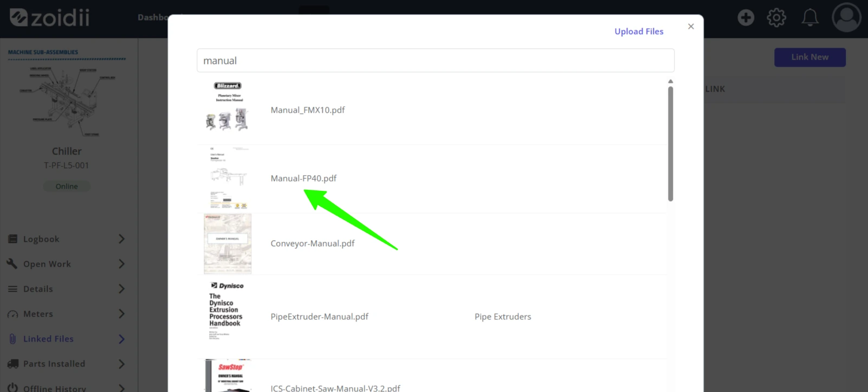The width and height of the screenshot is (868, 392).
Task: Click the Chiller asset name
Action: tap(67, 151)
